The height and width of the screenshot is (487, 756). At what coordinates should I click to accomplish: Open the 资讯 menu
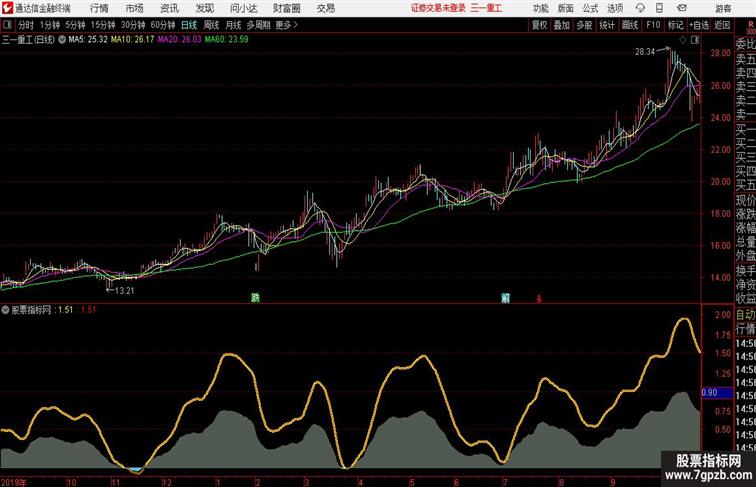coord(169,8)
